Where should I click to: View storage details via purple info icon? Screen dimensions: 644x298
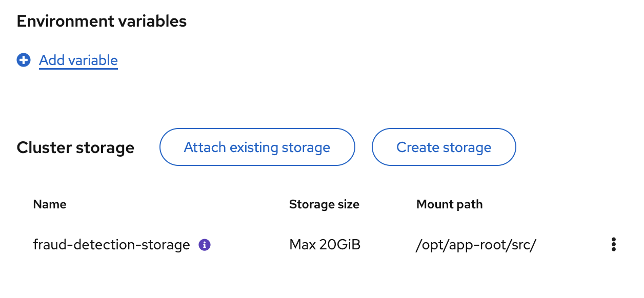(205, 245)
